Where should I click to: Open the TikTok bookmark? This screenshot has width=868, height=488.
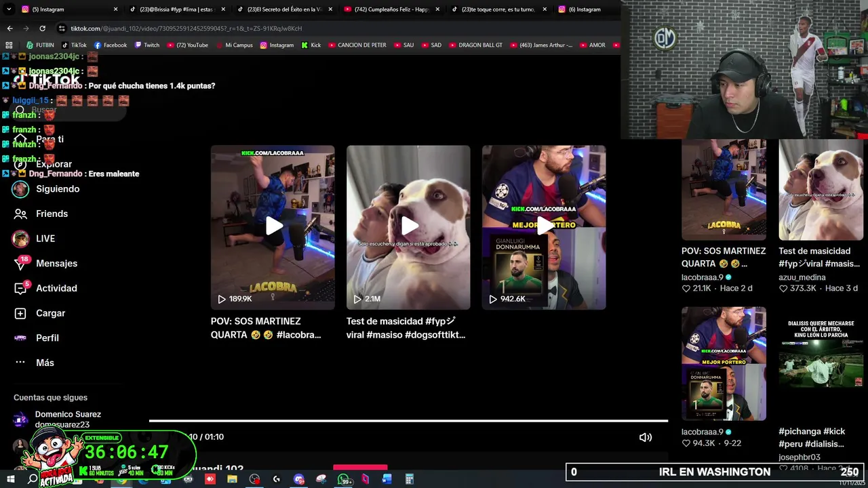pyautogui.click(x=75, y=45)
